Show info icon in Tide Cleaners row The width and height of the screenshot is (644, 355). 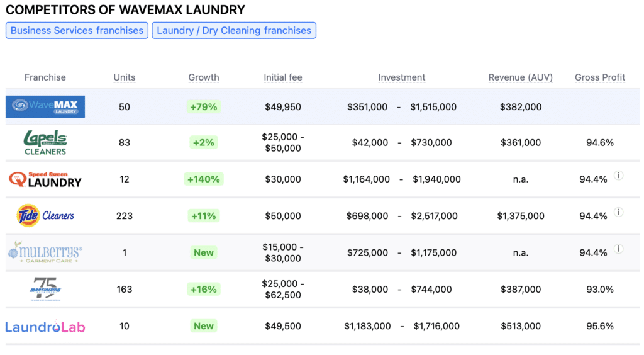[x=619, y=212]
